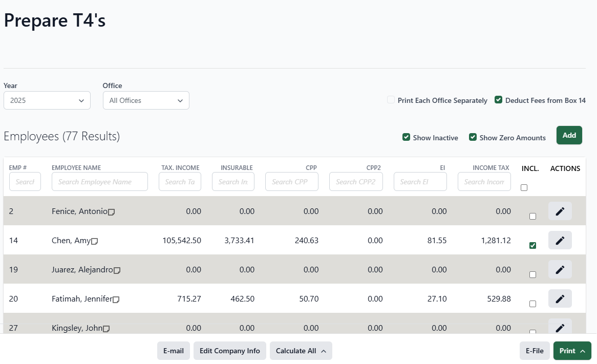Screen dimensions: 597x364
Task: Disable Show Zero Amounts
Action: pyautogui.click(x=473, y=137)
